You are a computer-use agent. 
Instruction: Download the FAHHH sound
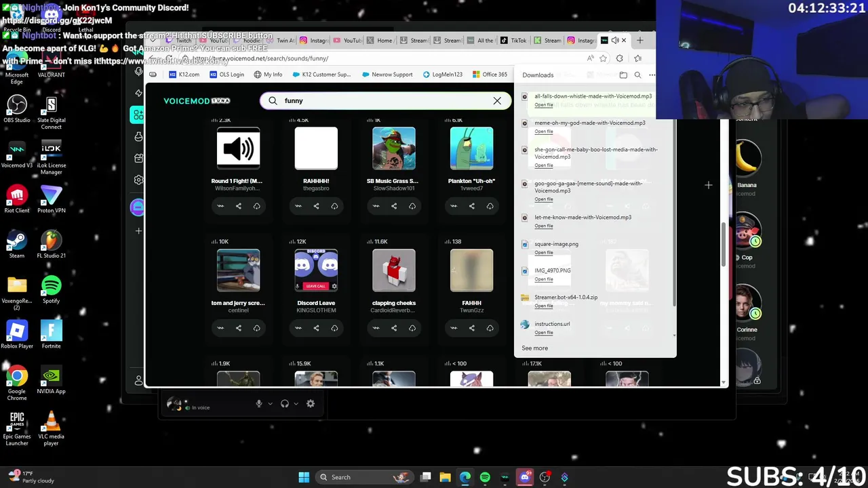[x=490, y=328]
